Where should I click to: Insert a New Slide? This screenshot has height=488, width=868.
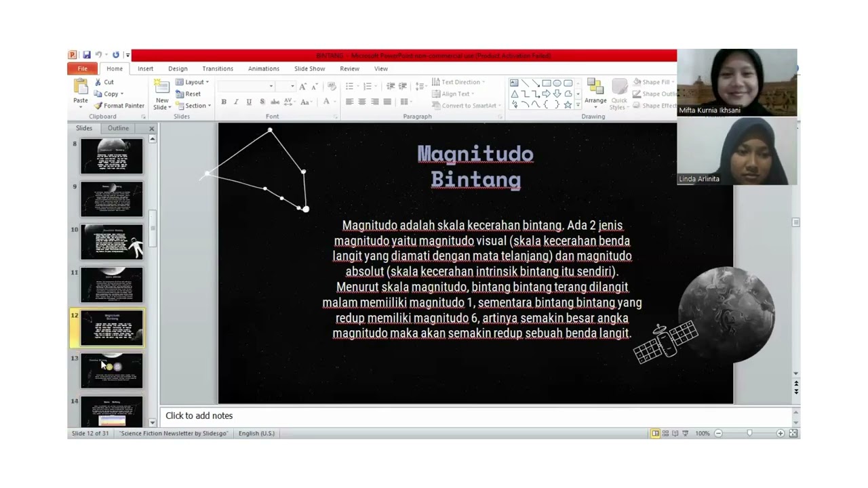(x=161, y=95)
